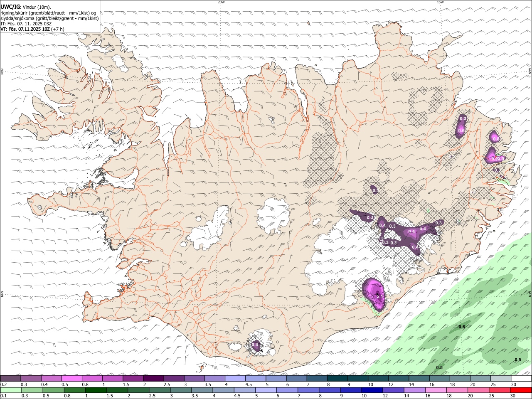Click the 15W longitude label
The width and height of the screenshot is (532, 399).
point(440,2)
